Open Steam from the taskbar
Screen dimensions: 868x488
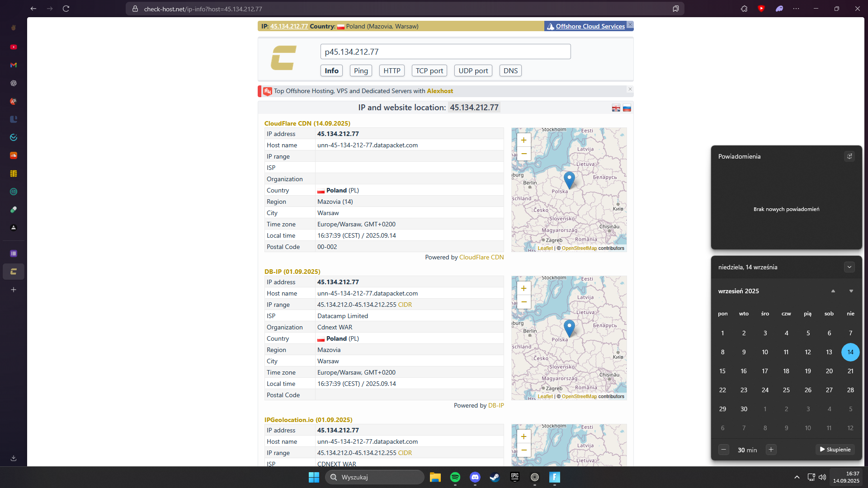[x=495, y=477]
